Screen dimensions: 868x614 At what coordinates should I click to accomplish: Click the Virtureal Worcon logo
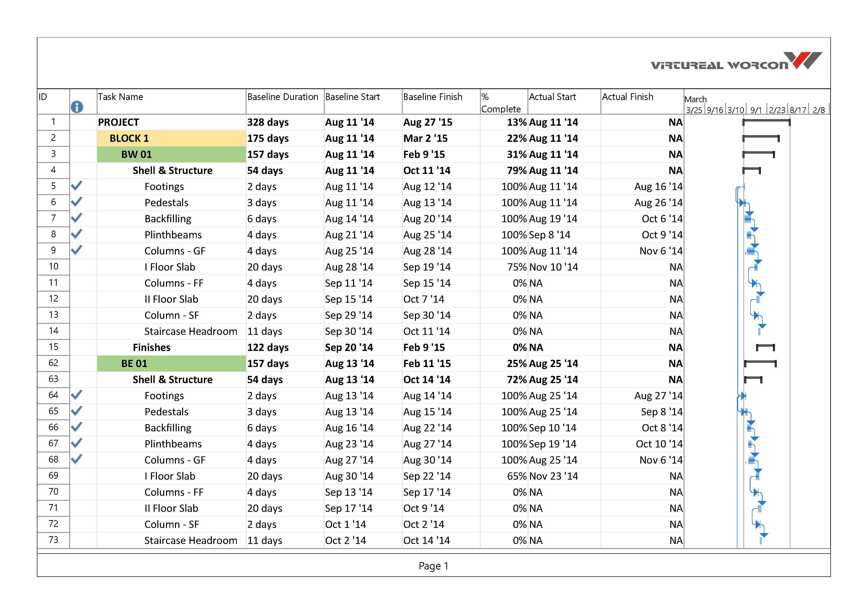coord(736,62)
